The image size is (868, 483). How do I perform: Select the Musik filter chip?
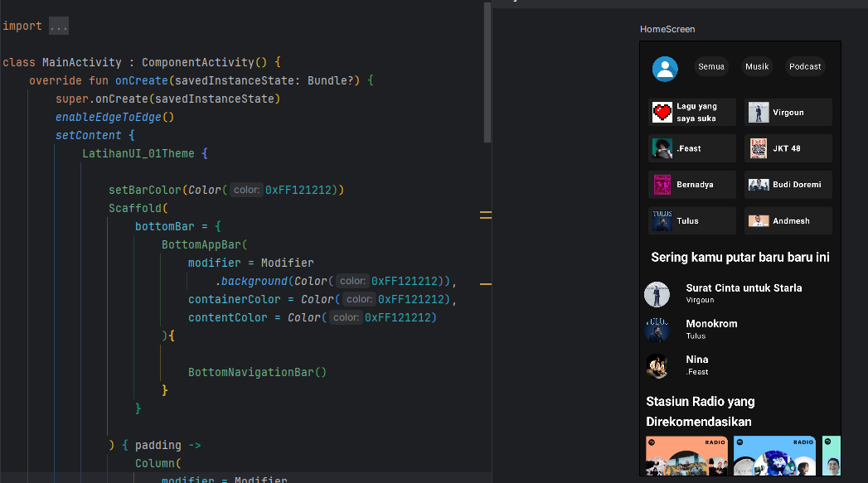[756, 67]
